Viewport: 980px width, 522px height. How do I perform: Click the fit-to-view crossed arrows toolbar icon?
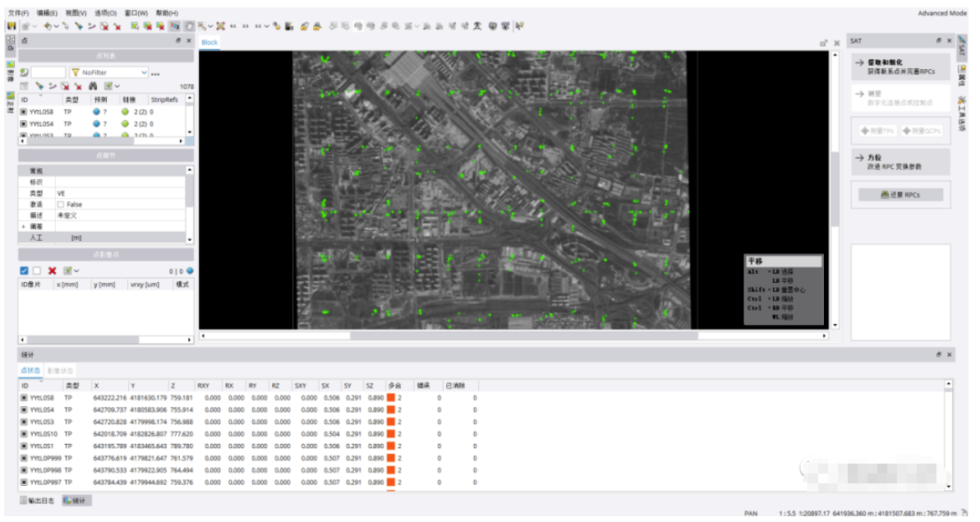220,26
